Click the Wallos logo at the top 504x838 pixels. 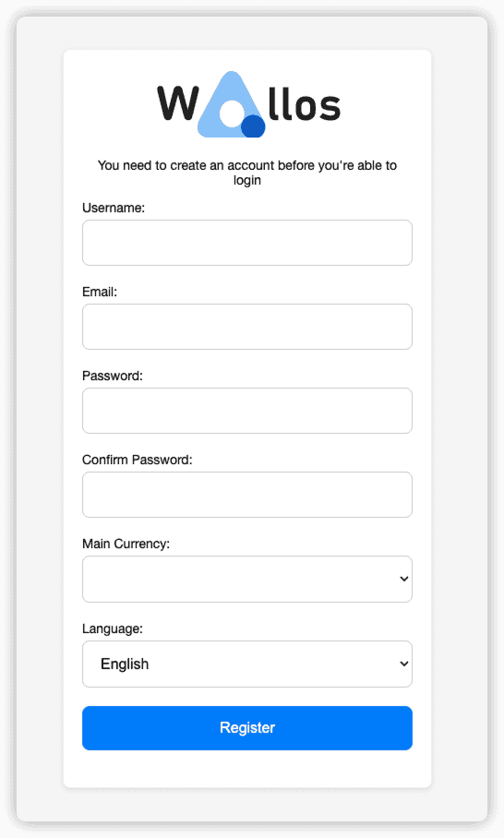tap(248, 103)
